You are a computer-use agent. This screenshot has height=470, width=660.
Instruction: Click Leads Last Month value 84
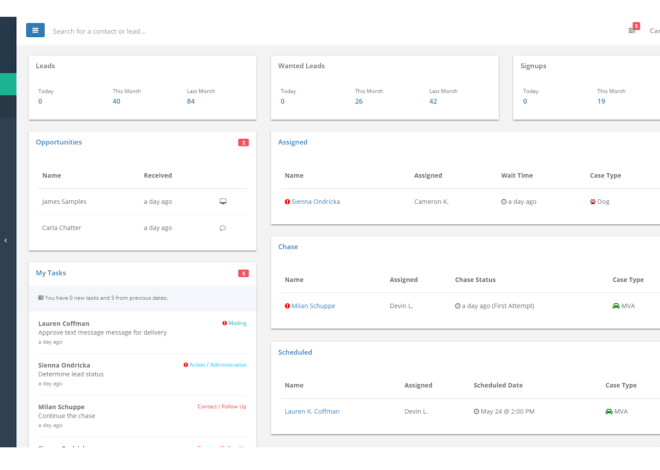(191, 101)
